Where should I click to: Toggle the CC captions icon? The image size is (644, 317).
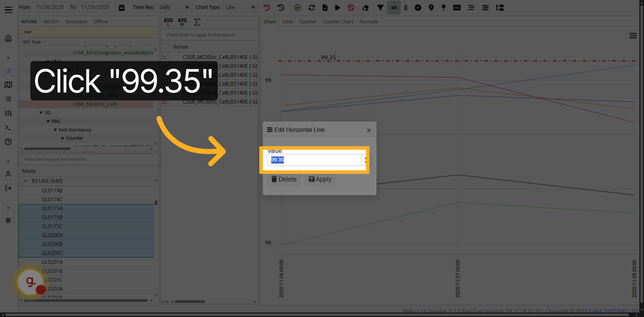click(x=457, y=7)
